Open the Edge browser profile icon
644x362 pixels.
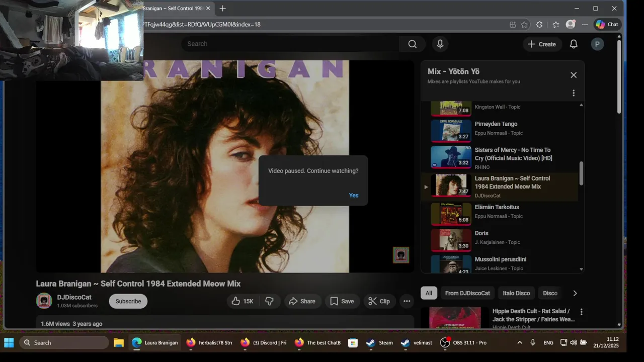pos(571,24)
